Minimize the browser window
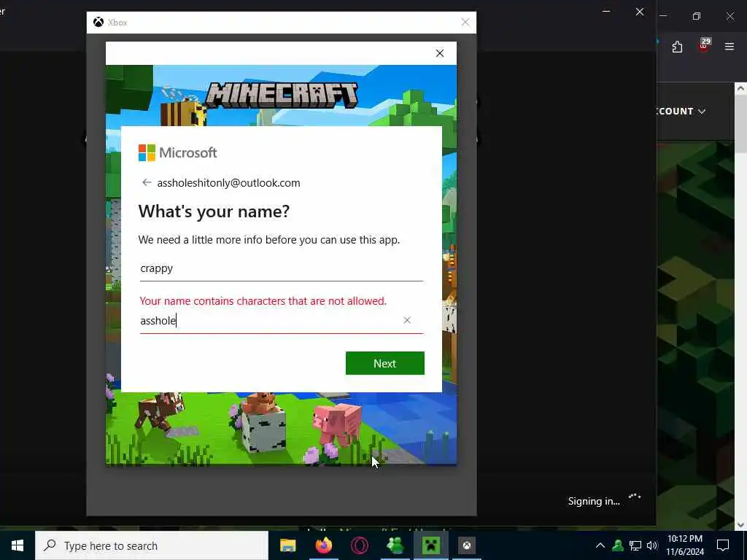The height and width of the screenshot is (560, 747). click(x=663, y=16)
